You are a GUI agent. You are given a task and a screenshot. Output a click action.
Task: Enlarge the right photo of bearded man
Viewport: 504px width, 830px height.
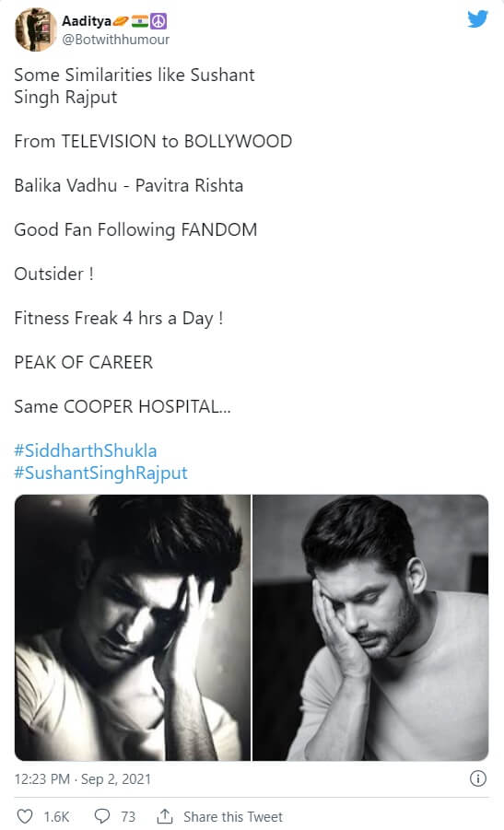tap(370, 627)
